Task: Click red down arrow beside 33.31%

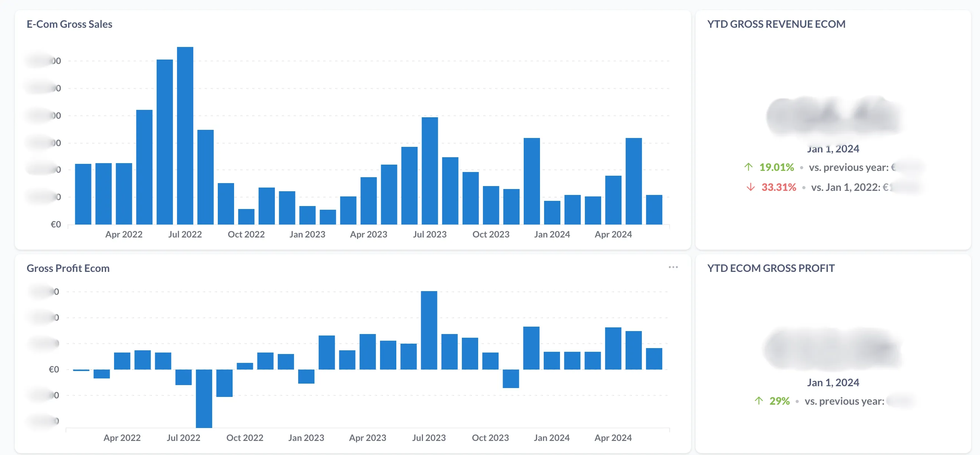Action: coord(750,187)
